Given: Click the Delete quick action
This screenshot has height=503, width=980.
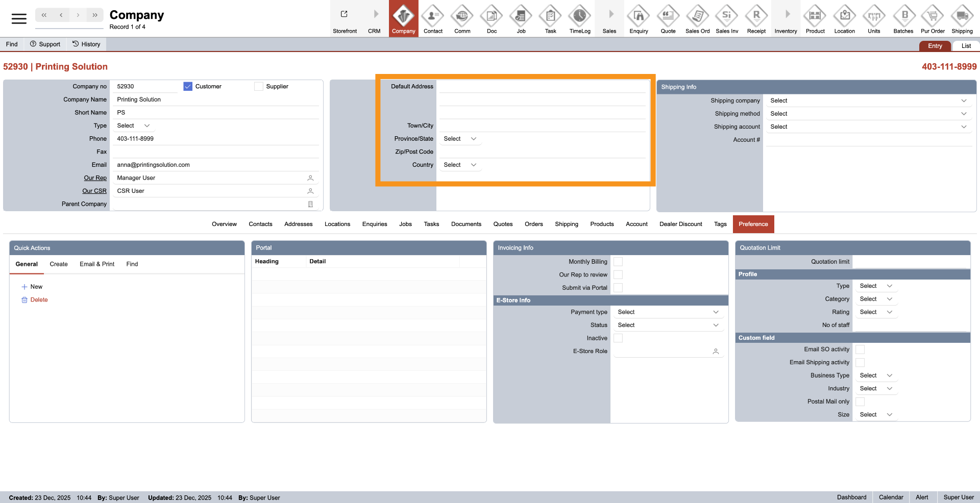Looking at the screenshot, I should (39, 300).
